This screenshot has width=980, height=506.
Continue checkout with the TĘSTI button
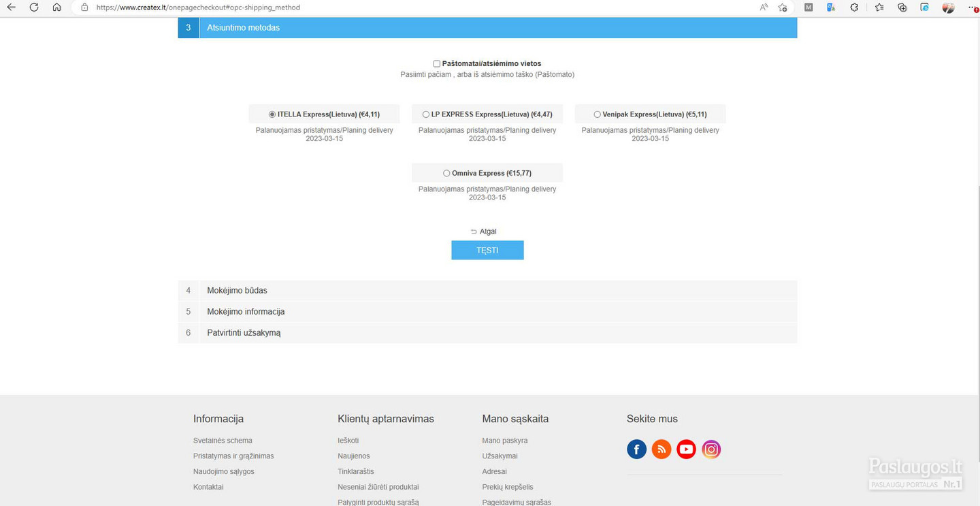(x=487, y=250)
